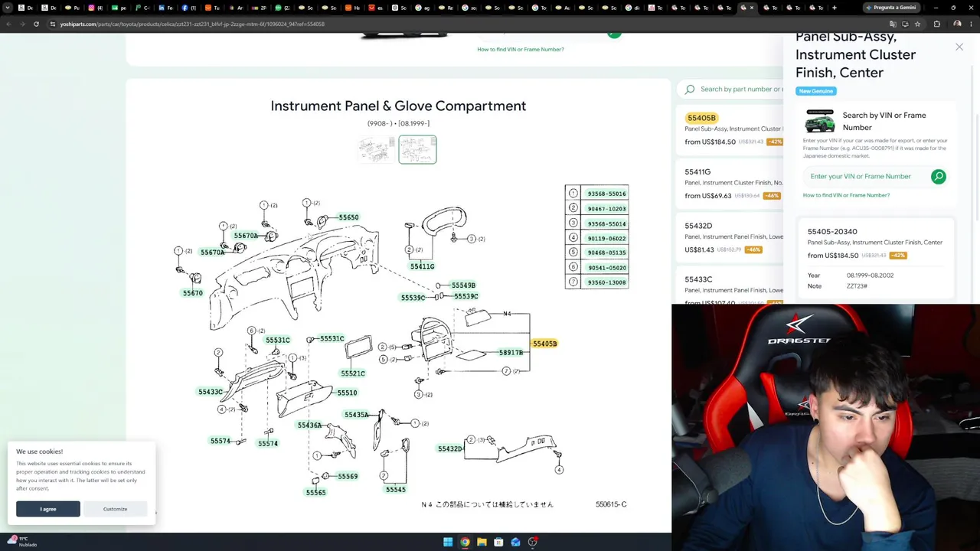Click legend part number 93568-55014
Image resolution: width=980 pixels, height=551 pixels.
(x=606, y=223)
